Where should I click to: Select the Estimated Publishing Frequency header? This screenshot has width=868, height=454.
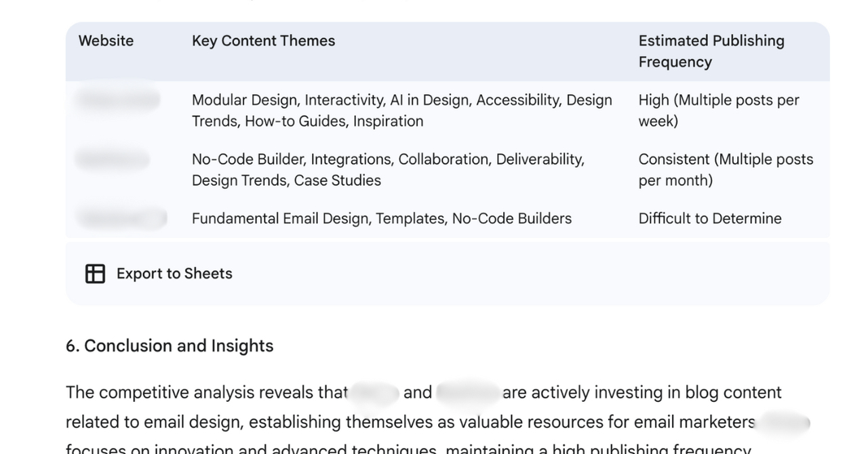tap(711, 51)
